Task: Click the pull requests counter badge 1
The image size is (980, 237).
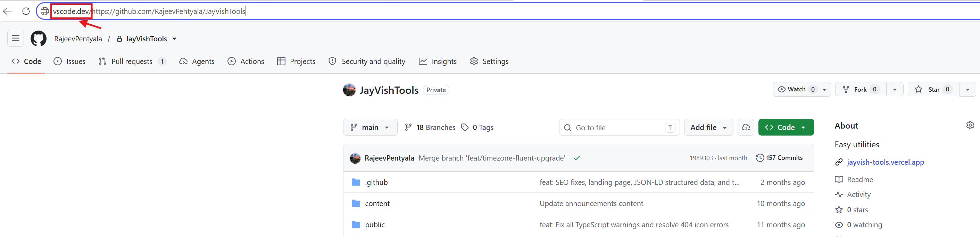Action: [x=162, y=61]
